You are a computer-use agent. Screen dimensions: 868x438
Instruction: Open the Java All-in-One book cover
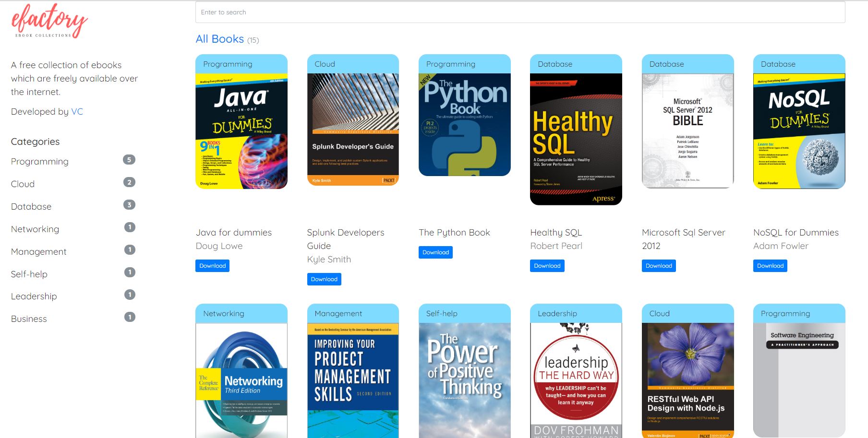[x=241, y=131]
